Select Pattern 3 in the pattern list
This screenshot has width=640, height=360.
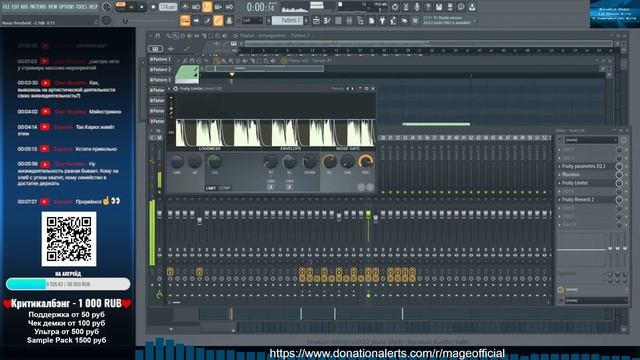pos(160,80)
